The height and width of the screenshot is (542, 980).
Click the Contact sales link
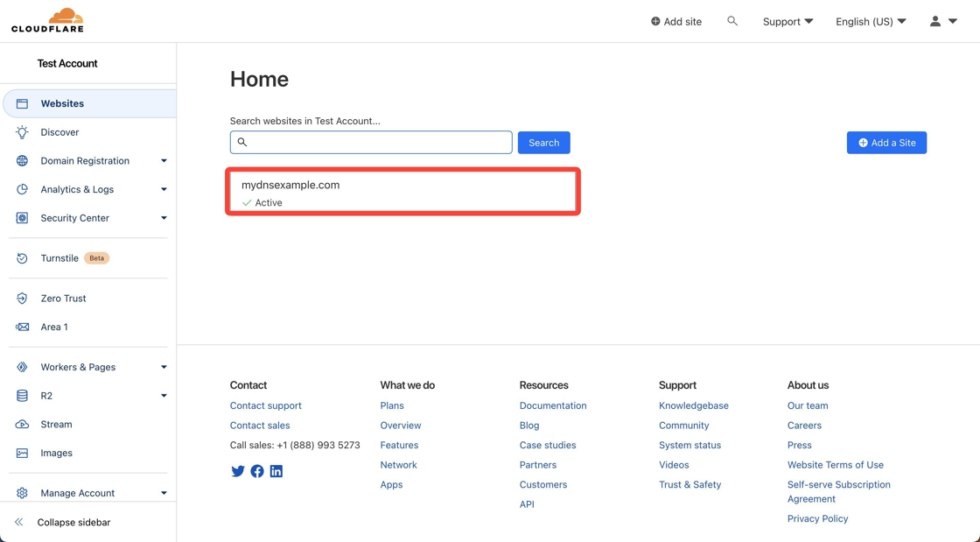point(260,426)
